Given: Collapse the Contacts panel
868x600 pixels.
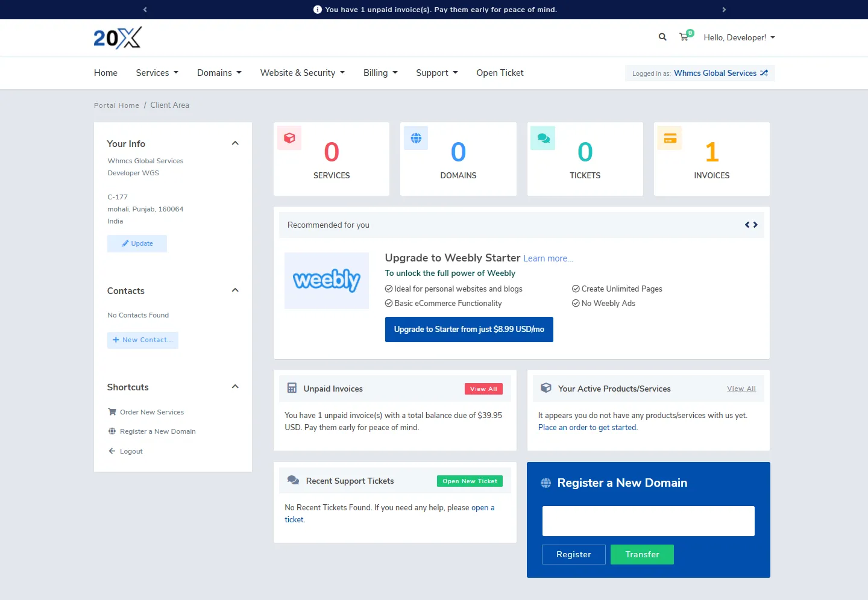Looking at the screenshot, I should [x=235, y=290].
